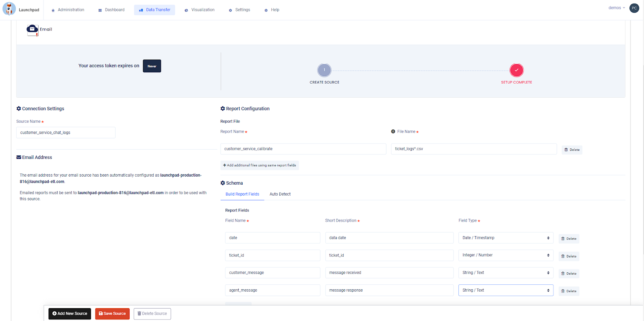Open Date / Timestamp field type dropdown
644x321 pixels.
pyautogui.click(x=506, y=238)
